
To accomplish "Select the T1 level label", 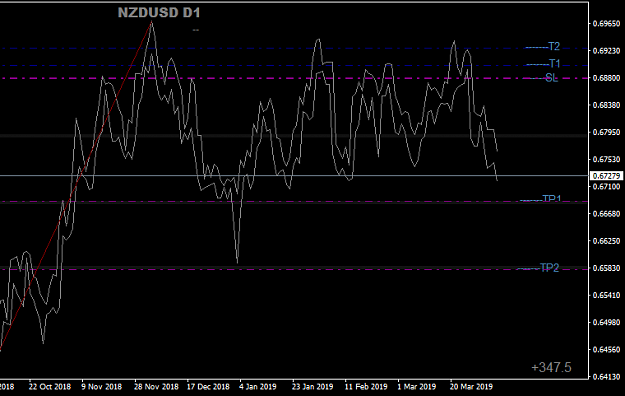I will [554, 64].
